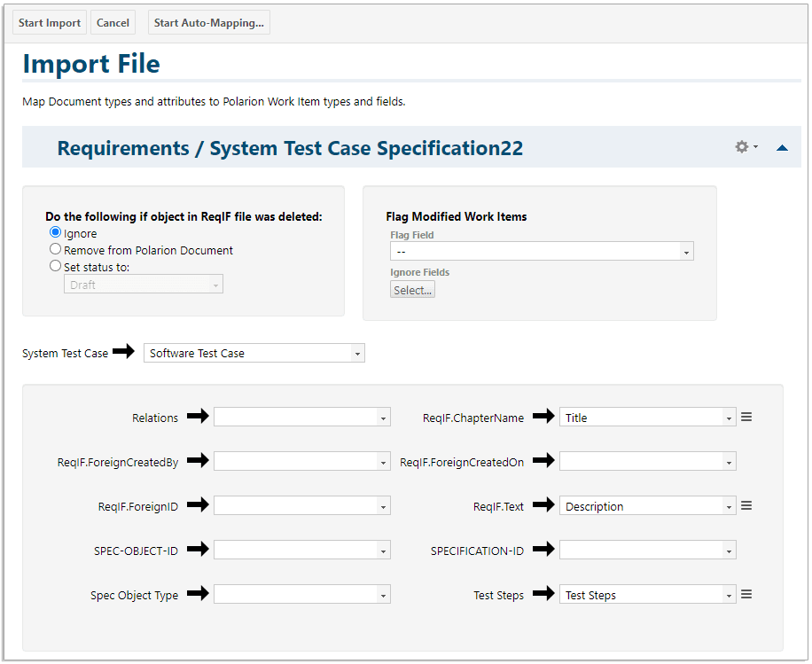Select the 'Set status to' radio button

coord(56,266)
